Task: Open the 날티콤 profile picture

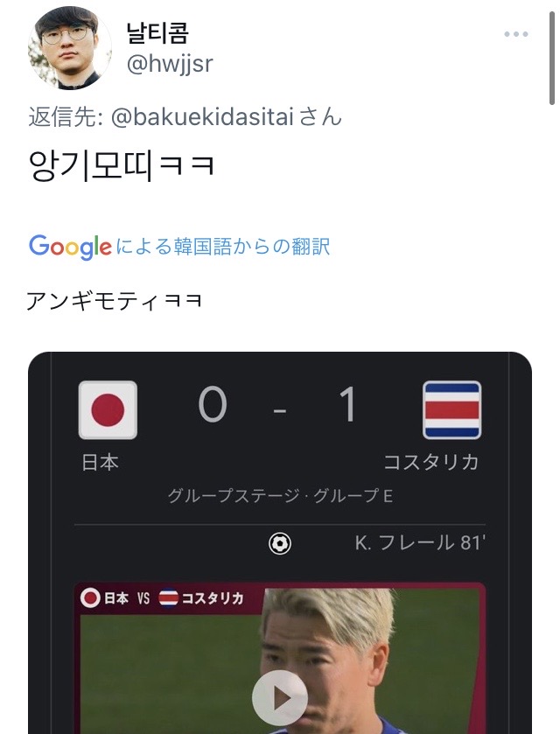Action: pos(69,48)
